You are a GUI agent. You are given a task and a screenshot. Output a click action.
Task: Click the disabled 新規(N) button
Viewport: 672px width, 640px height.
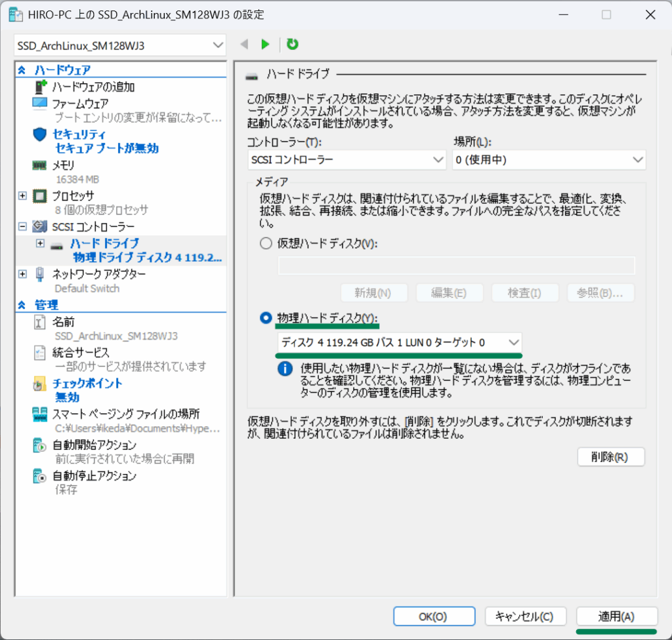point(373,293)
